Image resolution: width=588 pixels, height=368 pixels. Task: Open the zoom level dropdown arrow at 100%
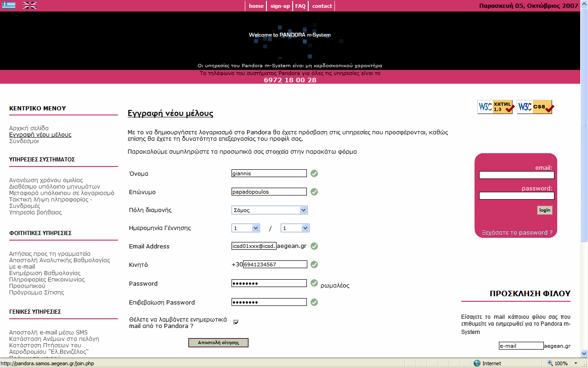coord(576,363)
